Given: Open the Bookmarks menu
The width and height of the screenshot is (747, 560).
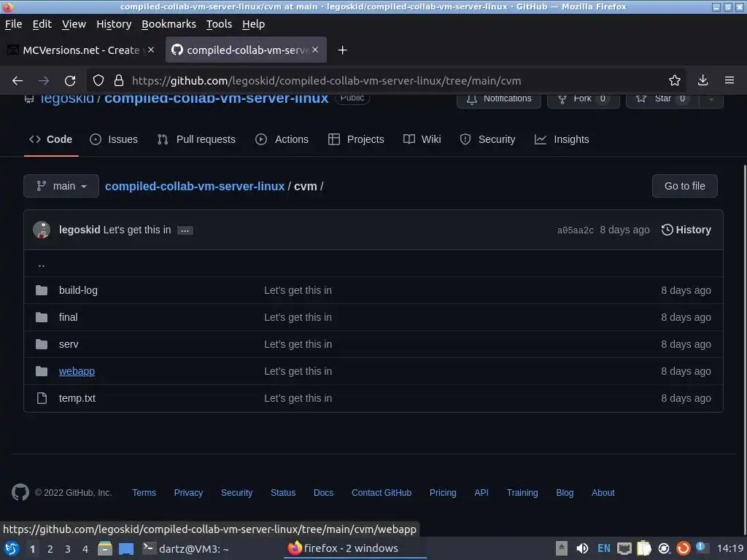Looking at the screenshot, I should pyautogui.click(x=169, y=24).
